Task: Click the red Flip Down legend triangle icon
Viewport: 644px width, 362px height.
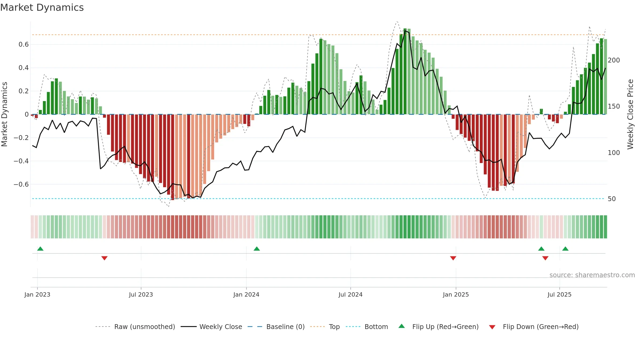Action: tap(492, 327)
